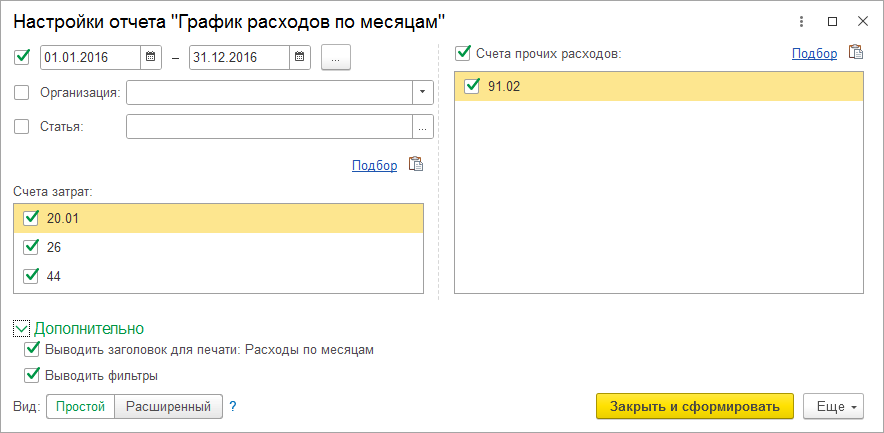Open the Организация dropdown list

422,93
